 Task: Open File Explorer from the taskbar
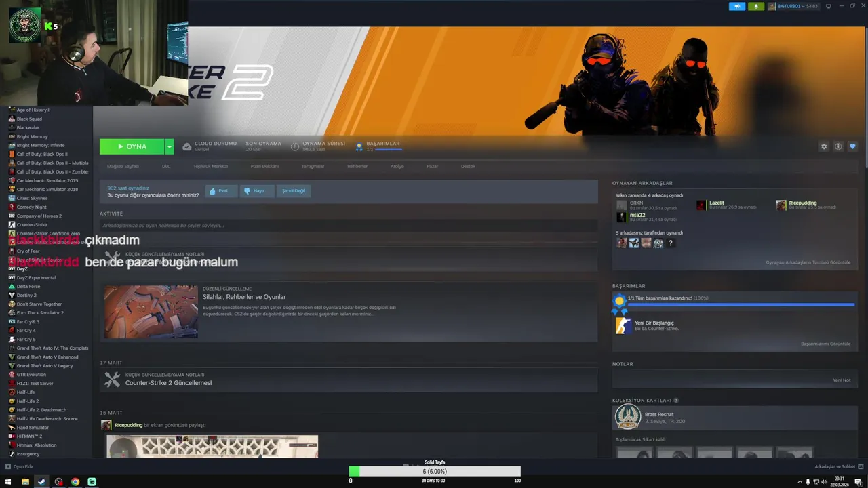click(x=25, y=482)
